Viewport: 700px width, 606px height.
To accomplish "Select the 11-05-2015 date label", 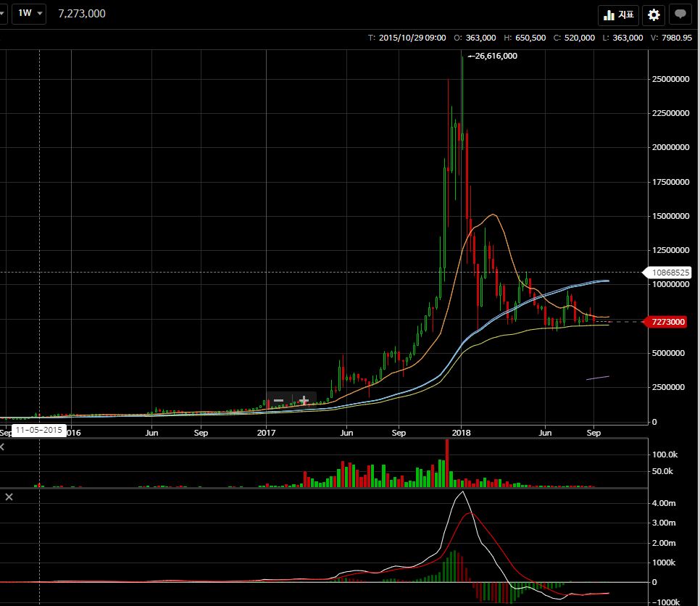I will point(39,430).
